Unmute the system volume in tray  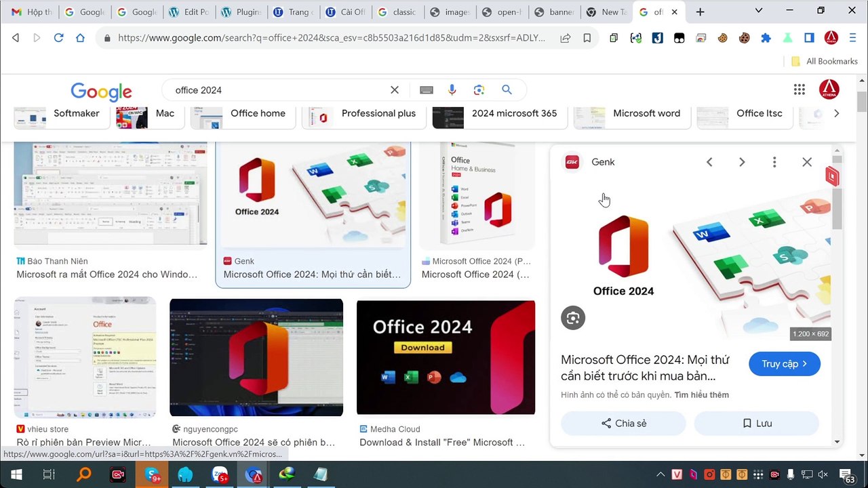click(x=823, y=474)
